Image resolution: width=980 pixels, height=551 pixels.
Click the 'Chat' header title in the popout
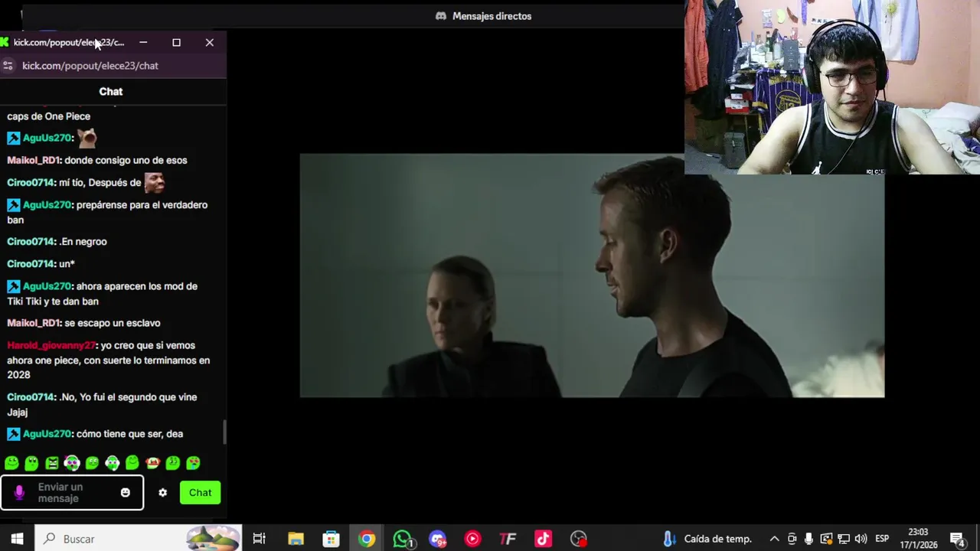(x=111, y=91)
